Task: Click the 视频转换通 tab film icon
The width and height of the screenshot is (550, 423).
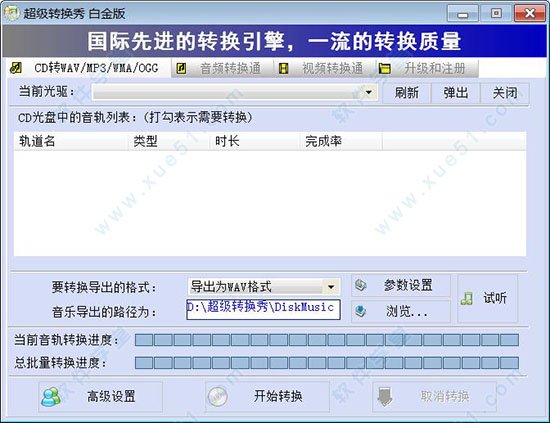Action: pyautogui.click(x=283, y=68)
